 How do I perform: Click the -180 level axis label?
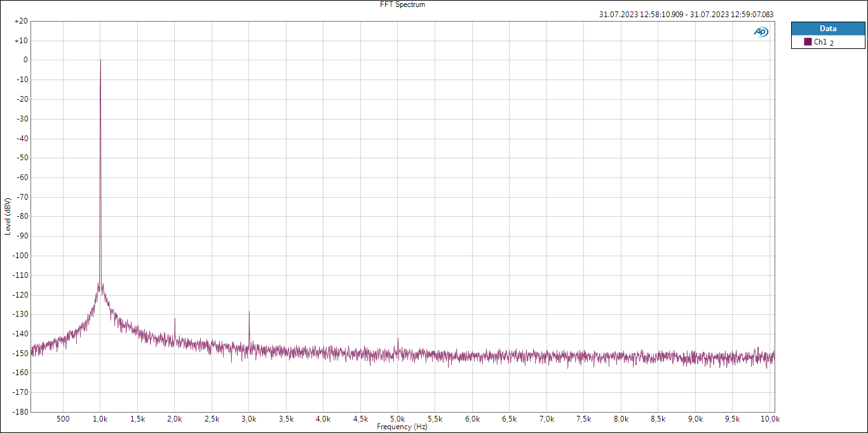click(x=20, y=411)
